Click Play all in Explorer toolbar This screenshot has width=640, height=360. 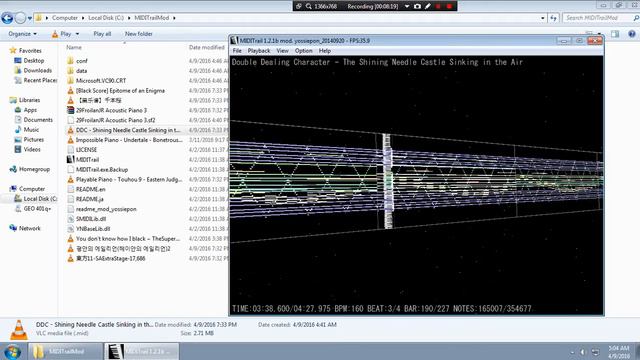click(102, 34)
